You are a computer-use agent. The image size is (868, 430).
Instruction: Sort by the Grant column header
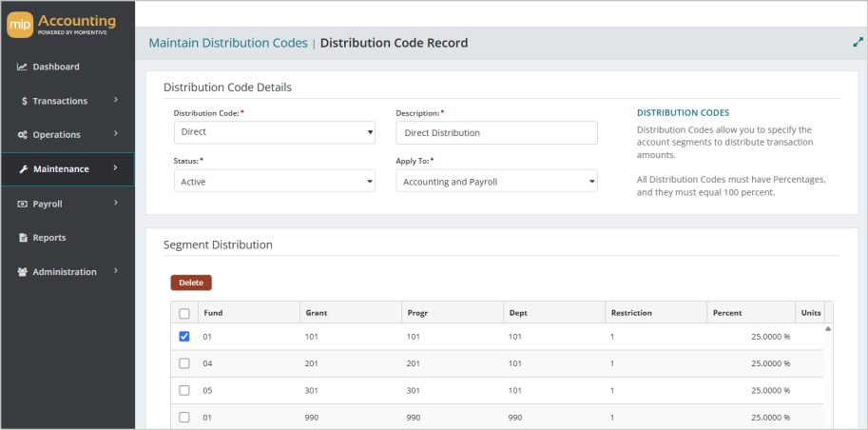[x=351, y=313]
